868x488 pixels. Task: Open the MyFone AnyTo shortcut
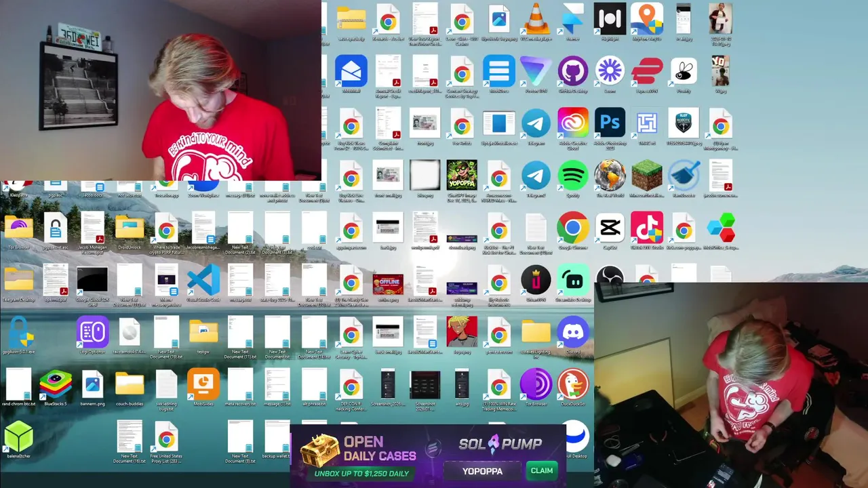[647, 19]
